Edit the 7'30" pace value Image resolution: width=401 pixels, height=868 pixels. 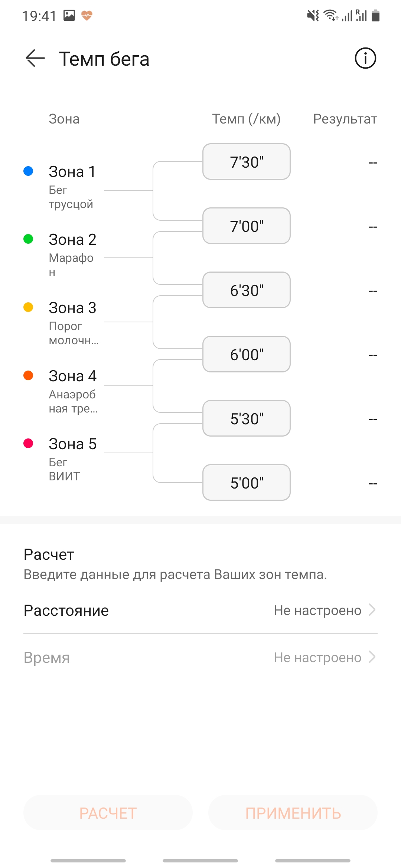point(247,162)
